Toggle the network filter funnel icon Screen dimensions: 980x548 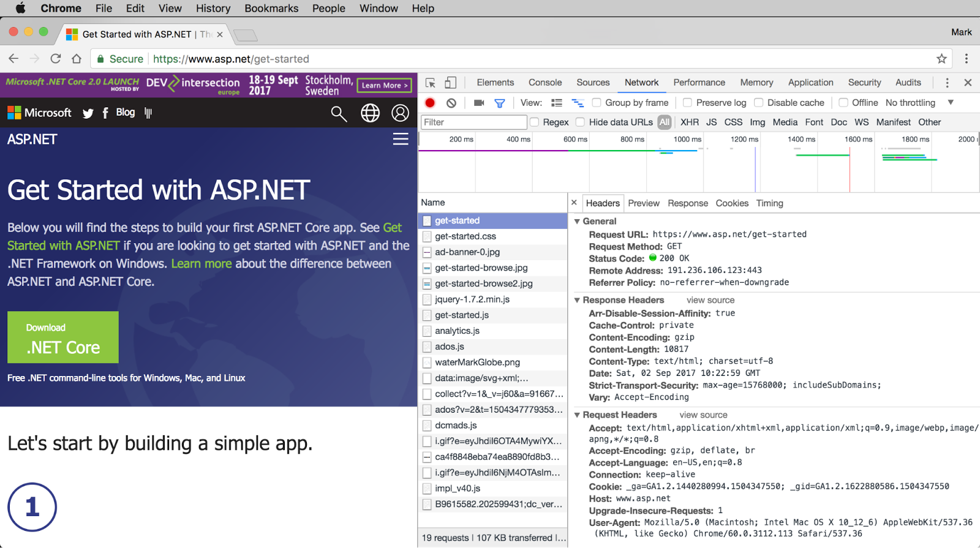[x=500, y=103]
